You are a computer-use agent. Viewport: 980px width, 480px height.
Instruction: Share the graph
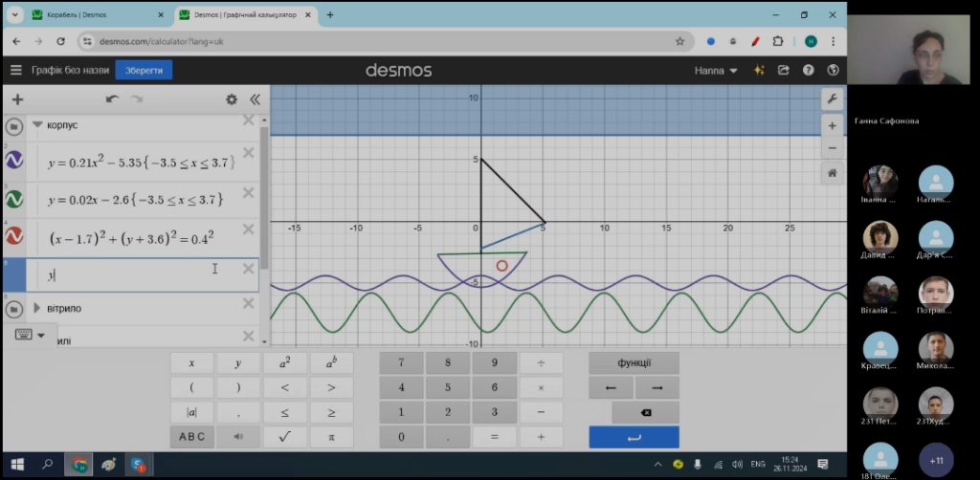pyautogui.click(x=784, y=71)
